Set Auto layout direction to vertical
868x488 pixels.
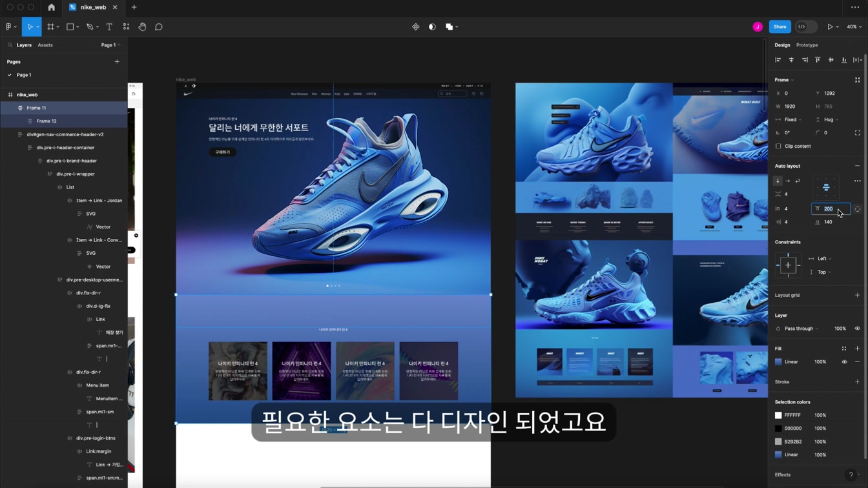click(778, 181)
